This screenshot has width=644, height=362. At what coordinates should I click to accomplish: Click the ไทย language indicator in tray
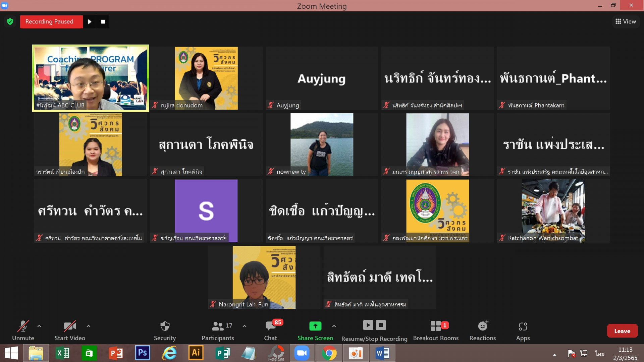[x=600, y=354]
